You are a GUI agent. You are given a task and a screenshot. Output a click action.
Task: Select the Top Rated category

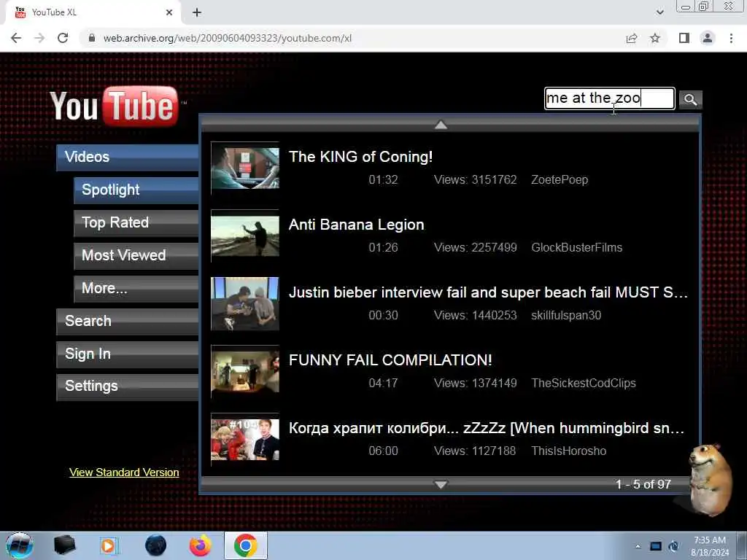136,223
